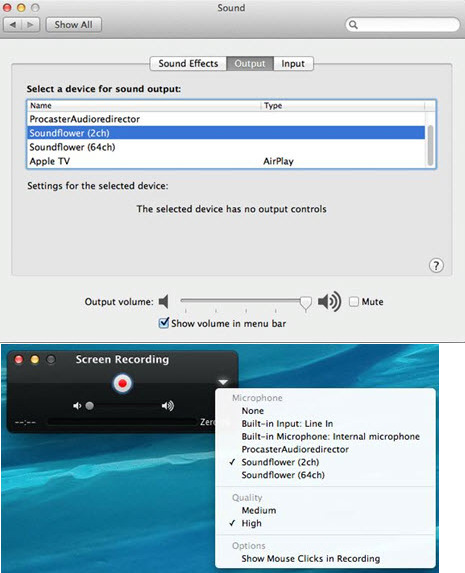Choose None under Microphone
This screenshot has height=573, width=465.
point(325,411)
